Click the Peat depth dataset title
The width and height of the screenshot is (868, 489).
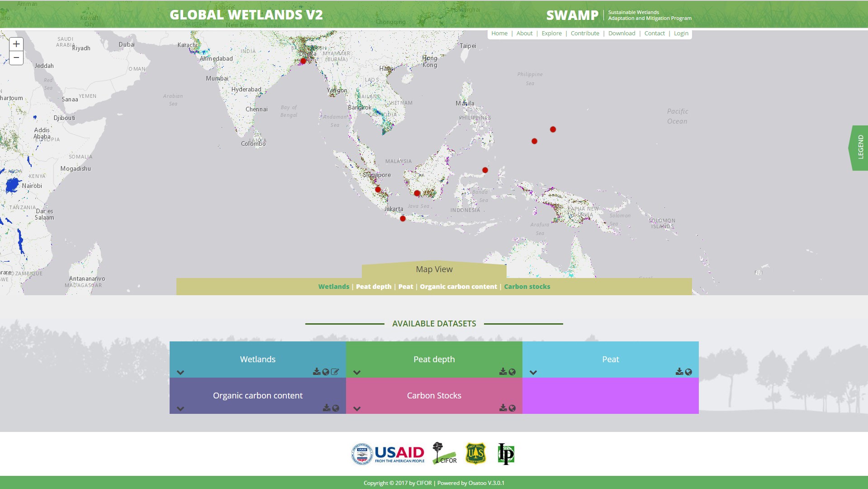(x=434, y=360)
